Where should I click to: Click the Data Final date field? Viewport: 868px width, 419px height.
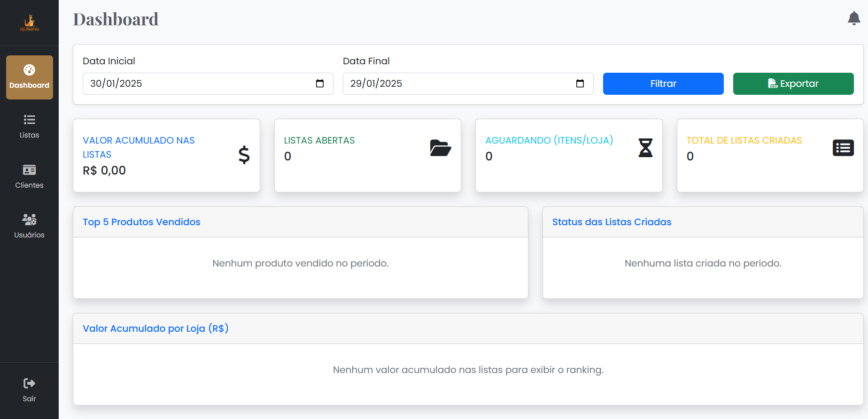tap(458, 84)
